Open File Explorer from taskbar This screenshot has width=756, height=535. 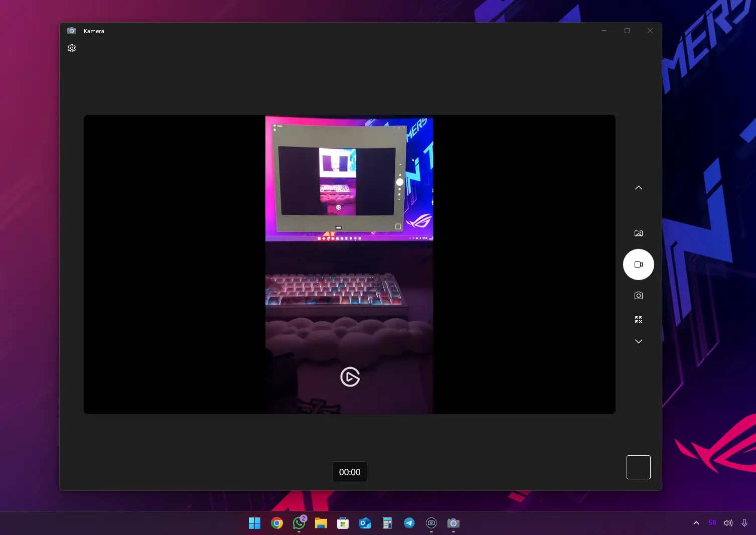(x=321, y=523)
